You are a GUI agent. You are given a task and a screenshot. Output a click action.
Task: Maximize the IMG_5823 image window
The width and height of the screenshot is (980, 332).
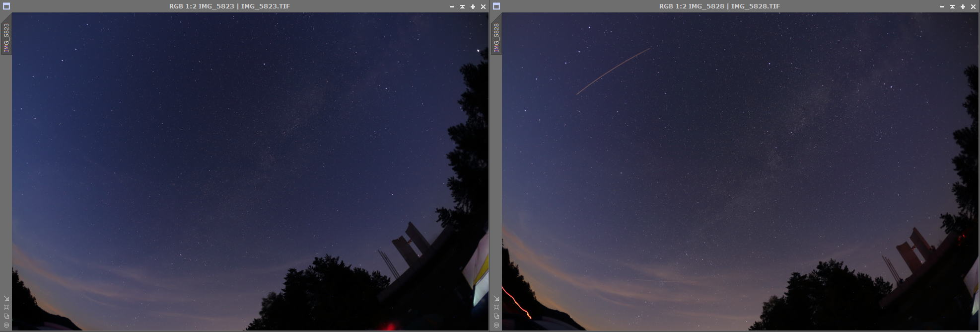473,6
